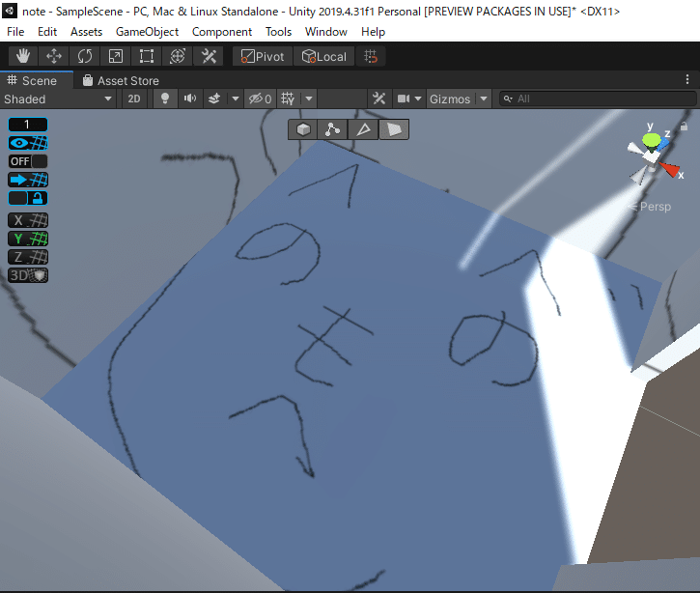Toggle ProGrids snapping OFF switch
This screenshot has height=593, width=700.
click(x=28, y=161)
